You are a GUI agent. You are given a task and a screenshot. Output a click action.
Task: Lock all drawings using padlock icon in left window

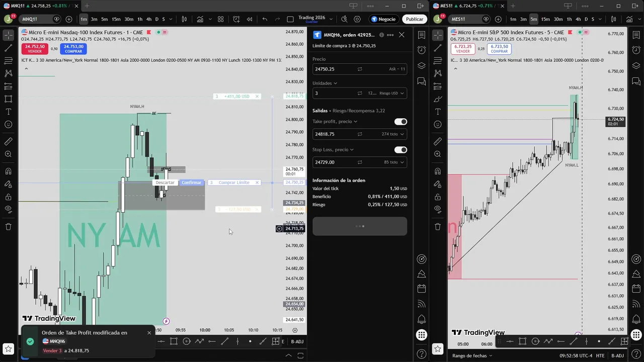click(x=8, y=197)
